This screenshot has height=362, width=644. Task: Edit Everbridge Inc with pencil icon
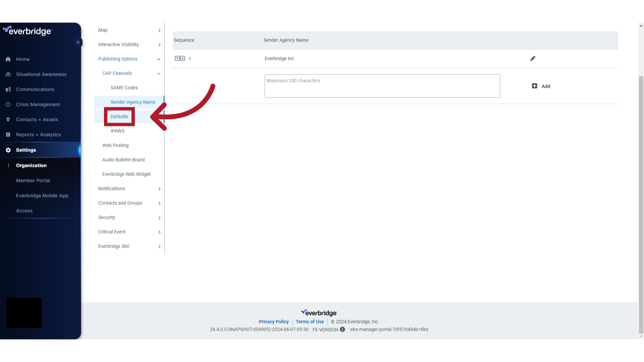[x=533, y=58]
